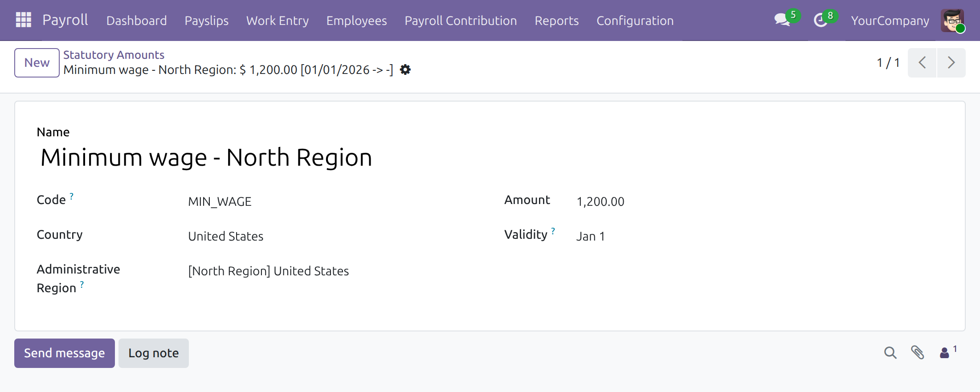This screenshot has height=392, width=980.
Task: Click the New button
Action: [x=37, y=63]
